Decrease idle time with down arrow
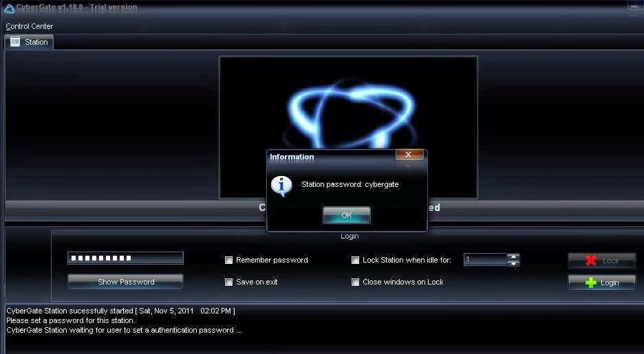 coord(513,263)
